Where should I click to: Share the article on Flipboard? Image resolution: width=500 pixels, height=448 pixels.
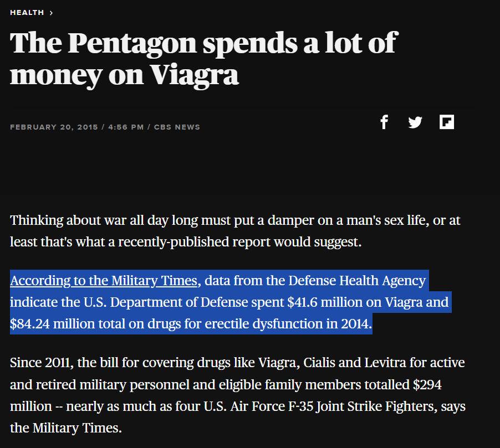coord(446,122)
